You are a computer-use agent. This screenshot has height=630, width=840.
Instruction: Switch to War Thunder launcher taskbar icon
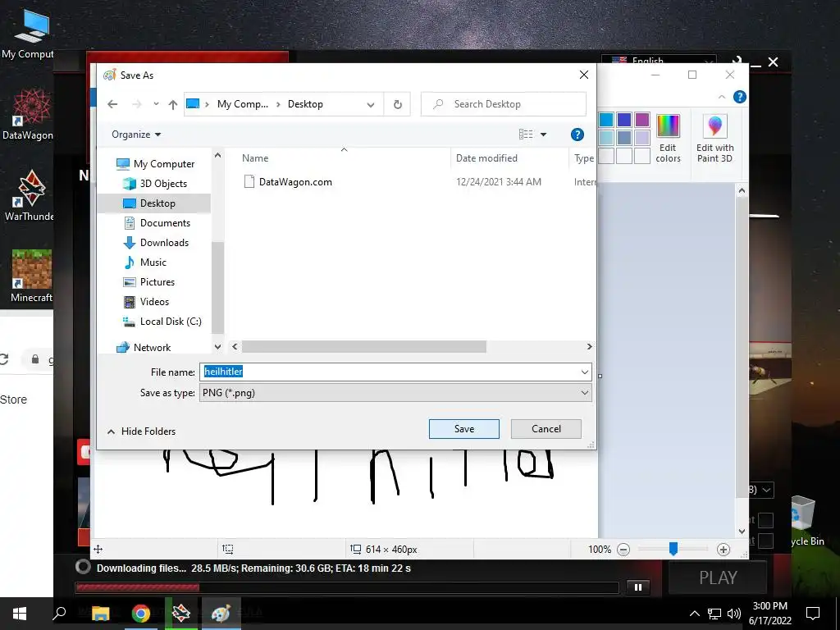pyautogui.click(x=181, y=613)
